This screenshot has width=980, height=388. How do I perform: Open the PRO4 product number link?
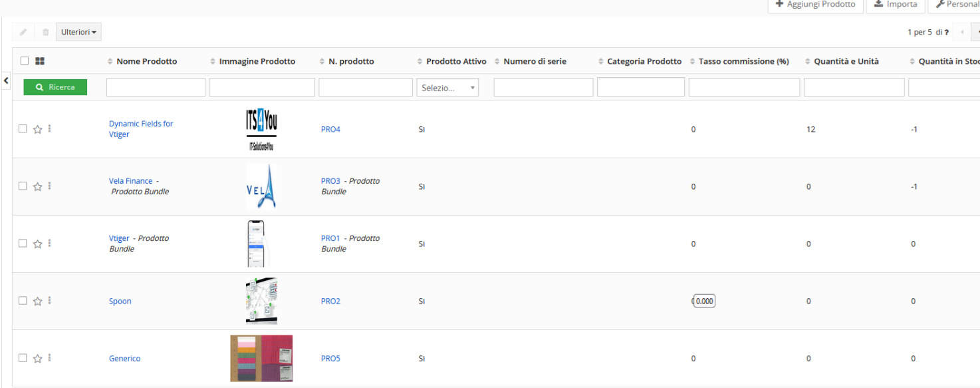click(x=330, y=129)
